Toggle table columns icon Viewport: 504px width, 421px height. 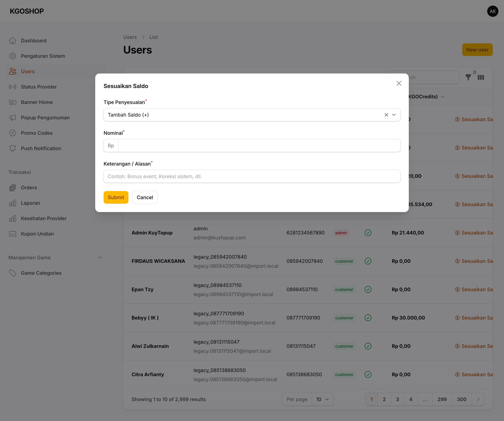coord(481,77)
